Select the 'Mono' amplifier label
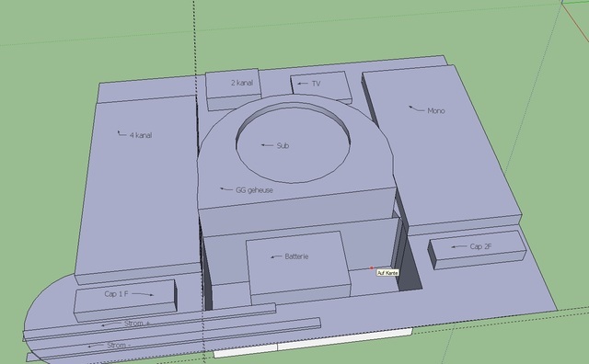The width and height of the screenshot is (589, 364). 436,110
